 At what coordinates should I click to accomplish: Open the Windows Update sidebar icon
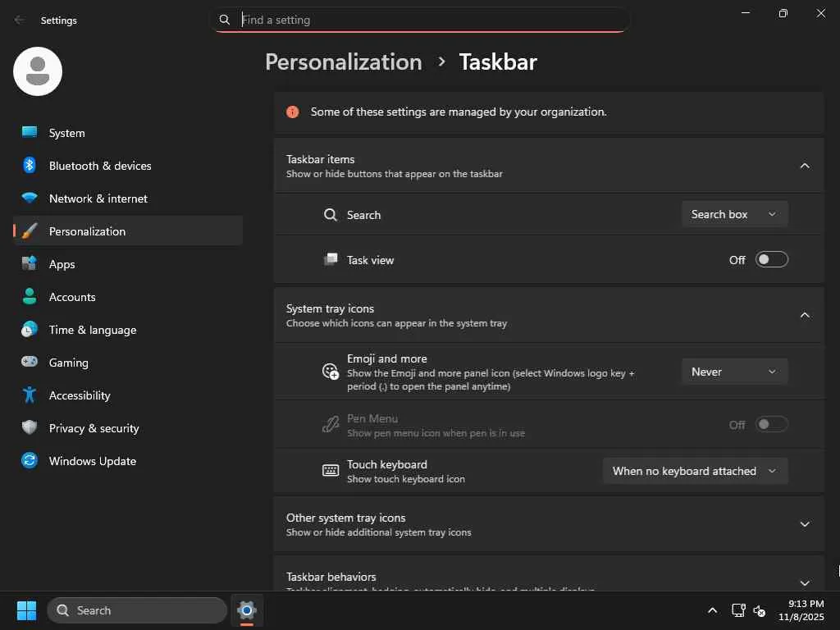point(30,461)
